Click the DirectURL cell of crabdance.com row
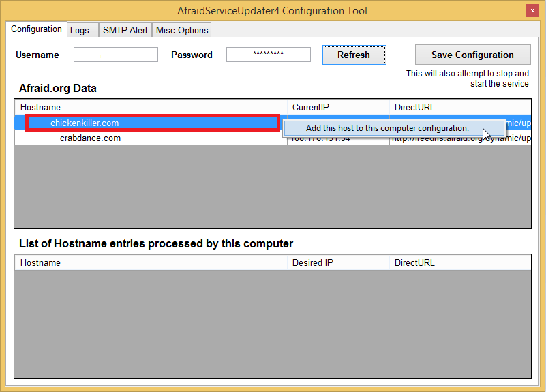This screenshot has height=392, width=546. pos(460,138)
